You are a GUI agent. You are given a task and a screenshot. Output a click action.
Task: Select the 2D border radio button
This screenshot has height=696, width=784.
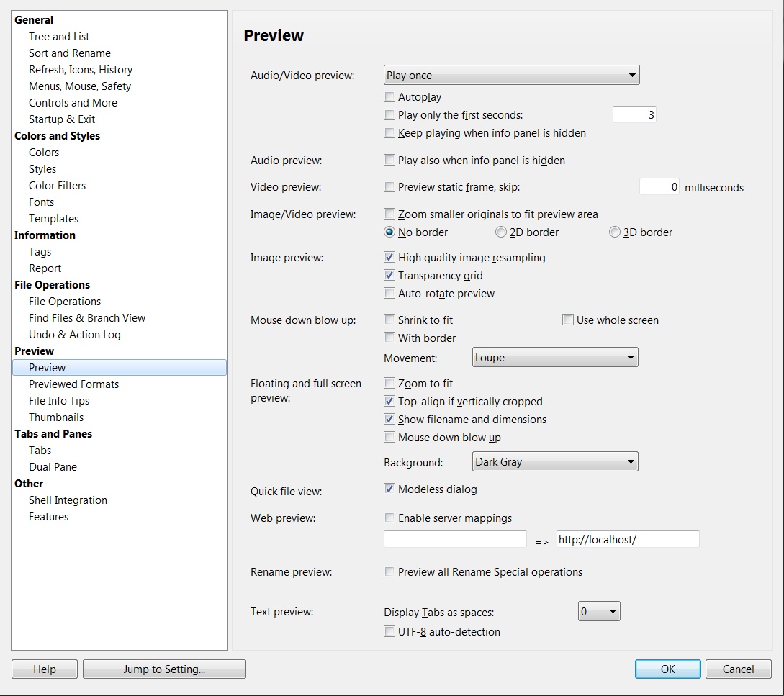[x=501, y=232]
